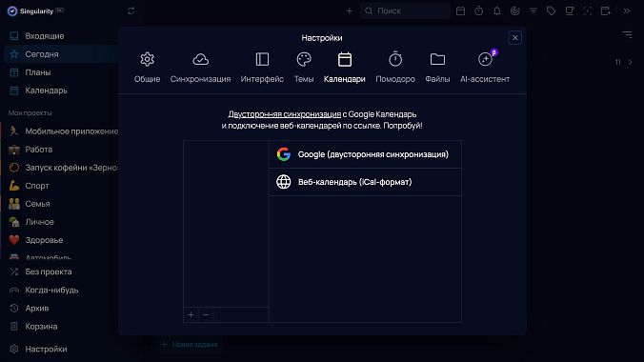
Task: Add a calendar with the plus button
Action: click(x=191, y=314)
